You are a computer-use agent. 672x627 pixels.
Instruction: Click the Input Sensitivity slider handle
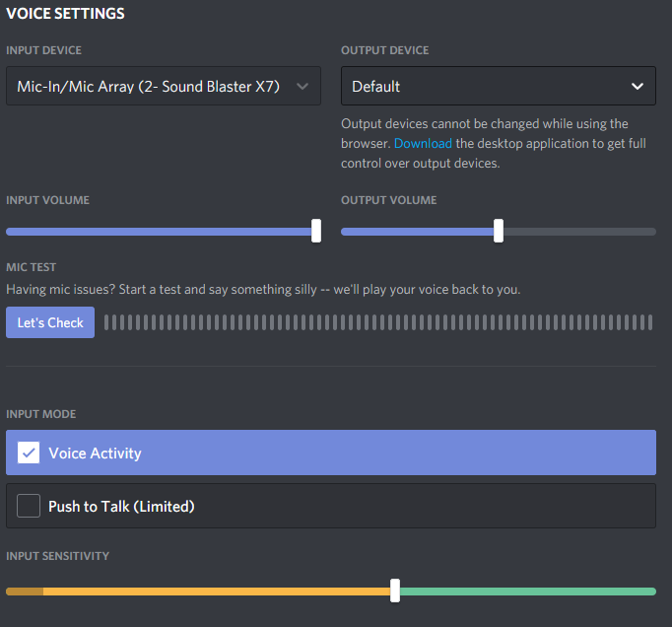coord(395,591)
